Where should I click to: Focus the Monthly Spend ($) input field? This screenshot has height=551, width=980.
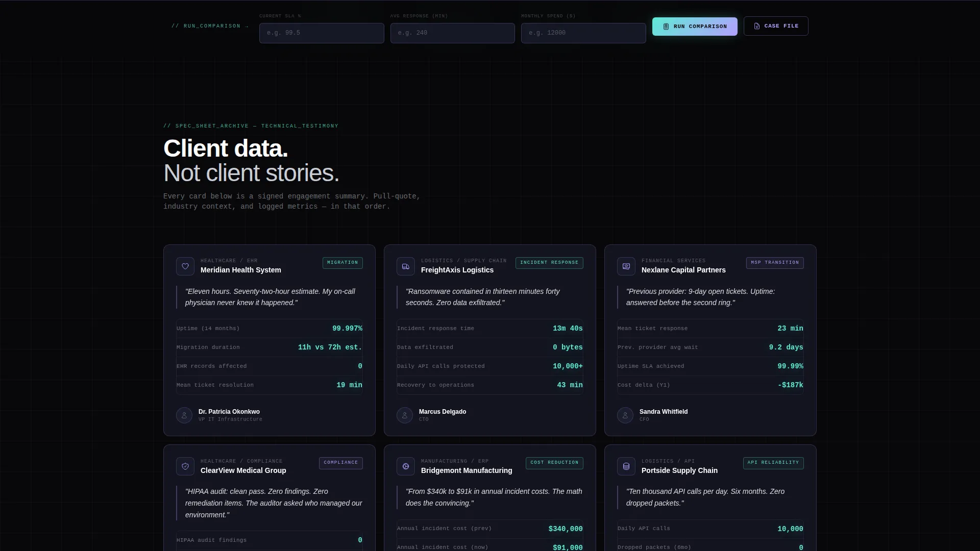pyautogui.click(x=583, y=33)
